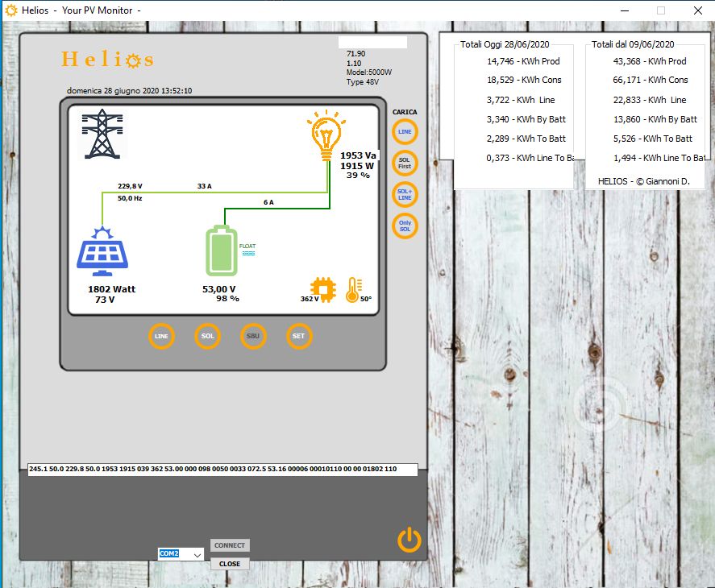
Task: Click the '98 %' battery charge value
Action: (x=227, y=299)
